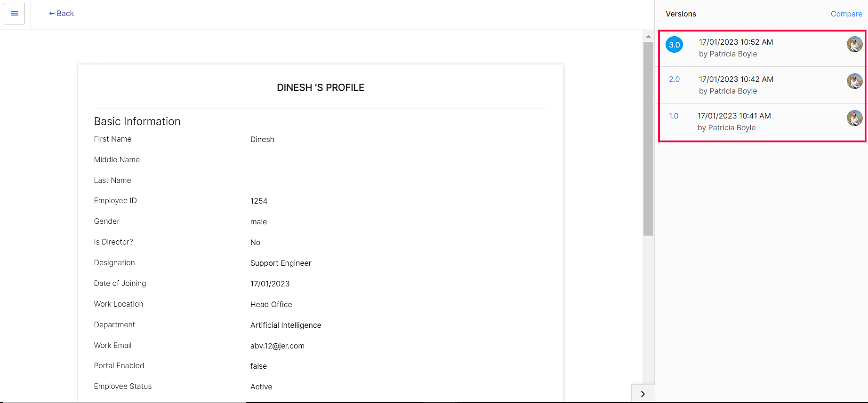Click the Work Email value abv.12@jer.com
Image resolution: width=868 pixels, height=403 pixels.
277,346
